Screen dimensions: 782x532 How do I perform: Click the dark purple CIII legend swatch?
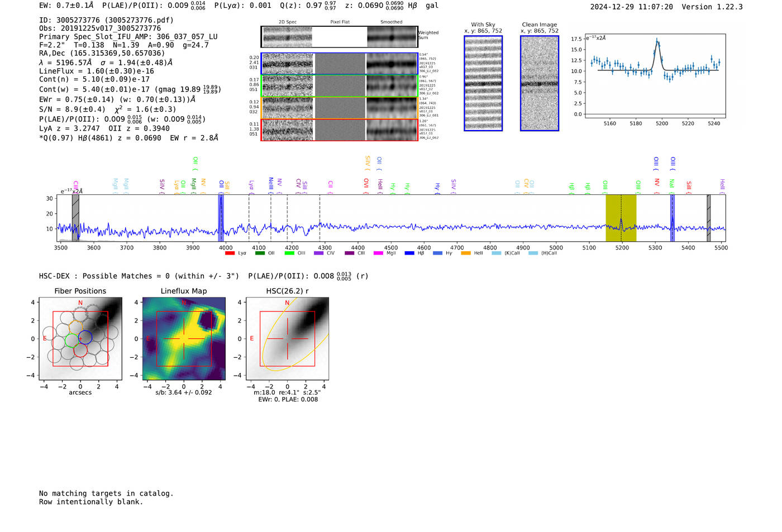tap(350, 253)
